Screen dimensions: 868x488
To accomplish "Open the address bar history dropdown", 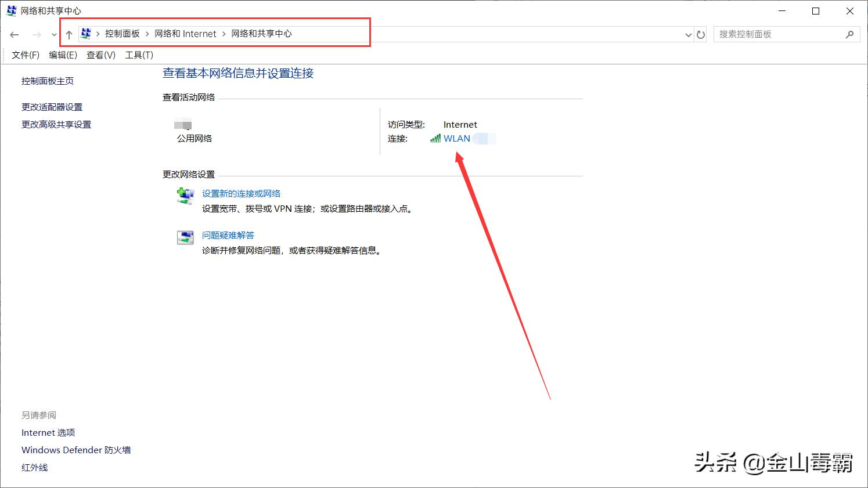I will (688, 34).
